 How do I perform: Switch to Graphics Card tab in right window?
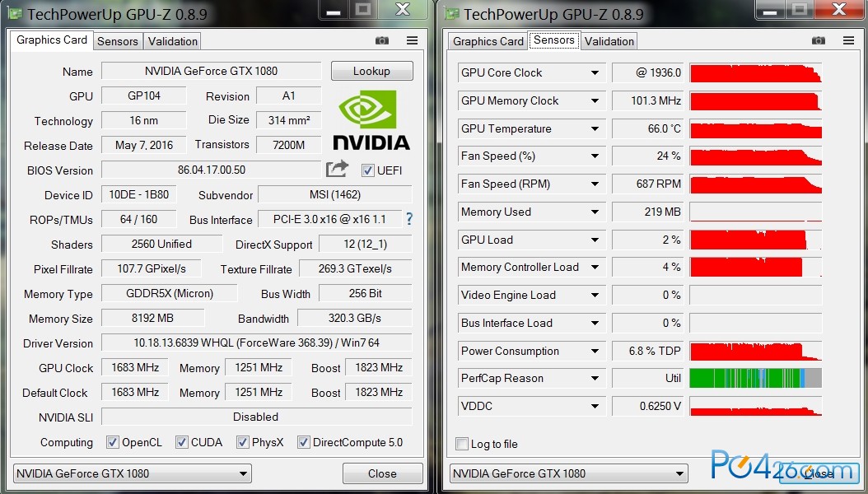[x=488, y=41]
